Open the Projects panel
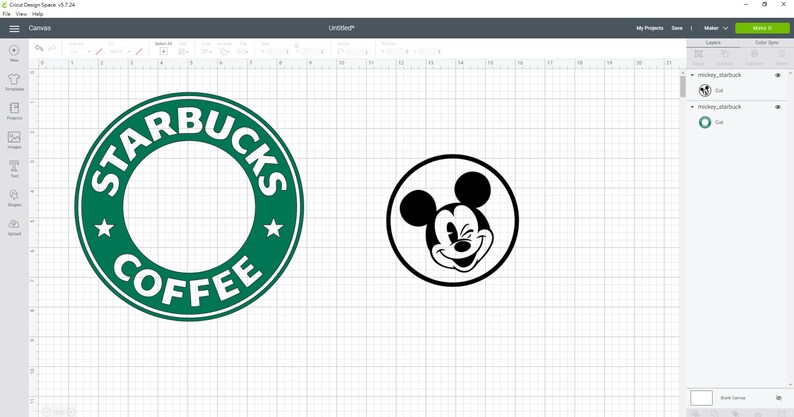794x417 pixels. tap(14, 110)
